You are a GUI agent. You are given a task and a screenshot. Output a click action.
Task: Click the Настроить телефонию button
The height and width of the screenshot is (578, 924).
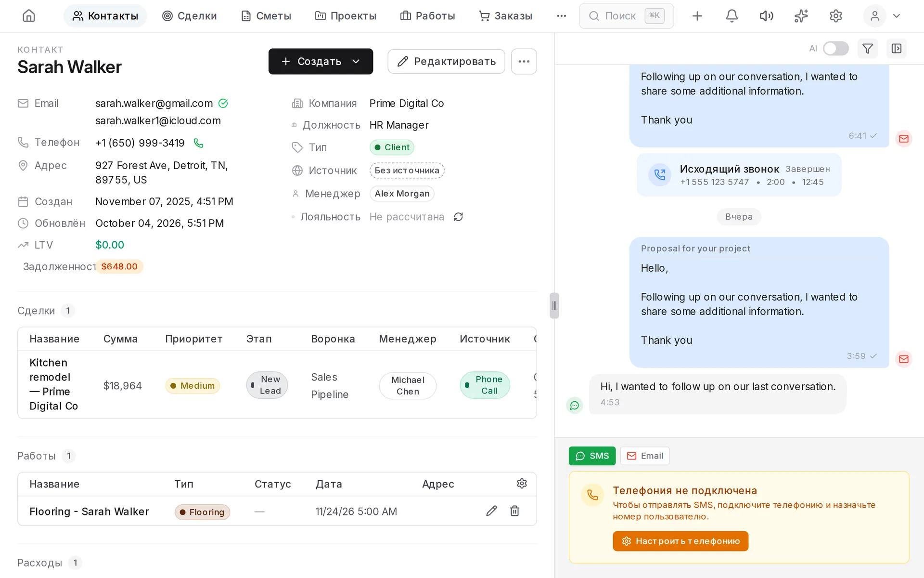[x=680, y=541]
